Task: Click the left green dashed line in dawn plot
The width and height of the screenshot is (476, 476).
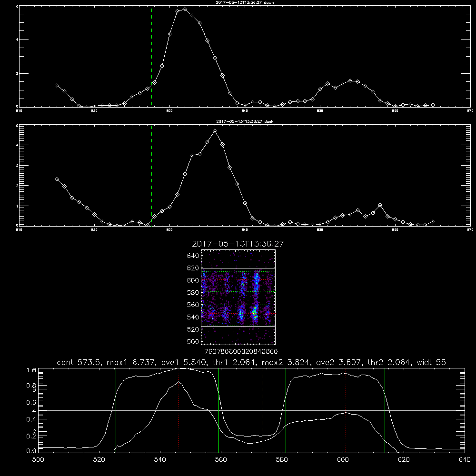Action: (151, 57)
